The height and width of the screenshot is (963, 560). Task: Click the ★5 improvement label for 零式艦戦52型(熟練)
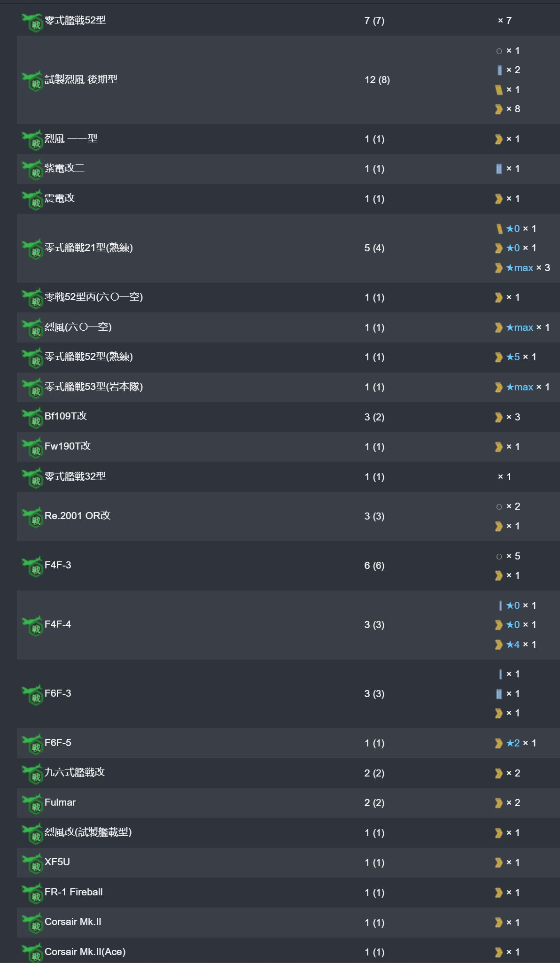tap(513, 357)
